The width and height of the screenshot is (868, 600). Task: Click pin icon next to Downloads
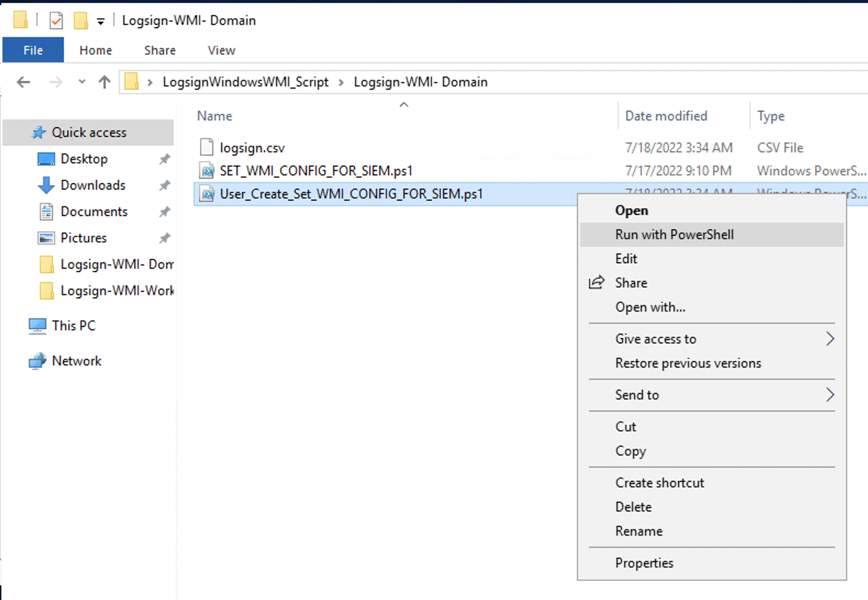164,186
